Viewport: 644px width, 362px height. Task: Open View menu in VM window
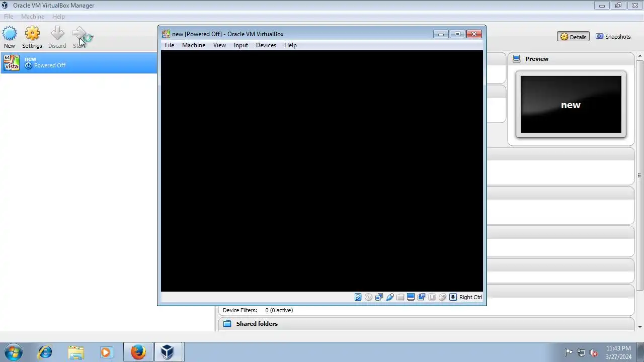[x=219, y=45]
